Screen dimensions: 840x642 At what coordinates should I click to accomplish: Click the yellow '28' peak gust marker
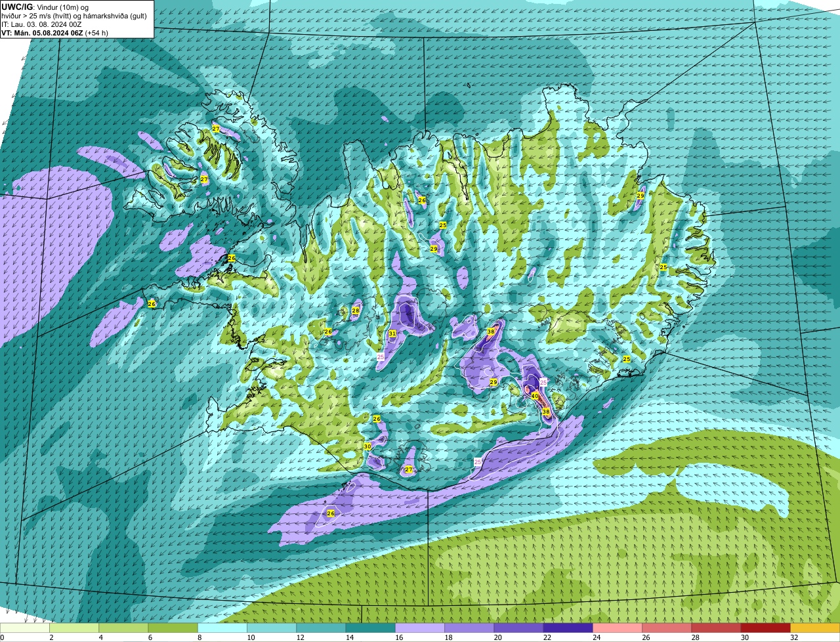coord(356,310)
